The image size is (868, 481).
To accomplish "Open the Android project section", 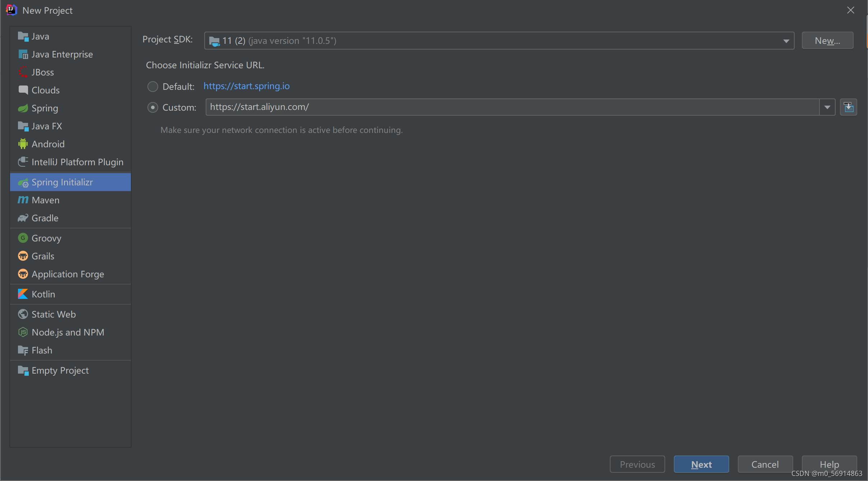I will 48,144.
